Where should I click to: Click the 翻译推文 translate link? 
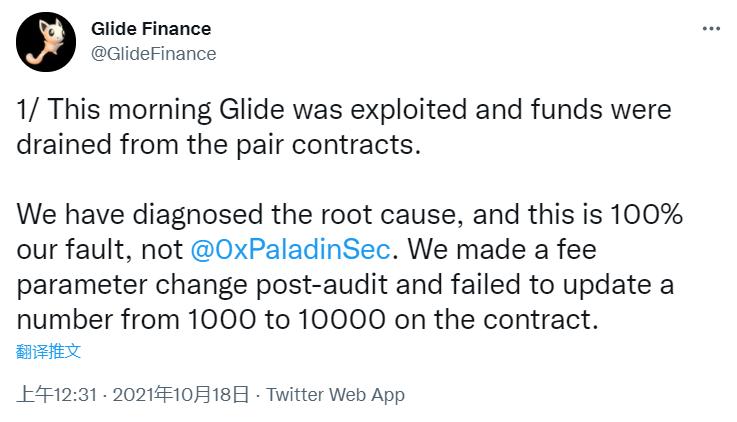49,350
